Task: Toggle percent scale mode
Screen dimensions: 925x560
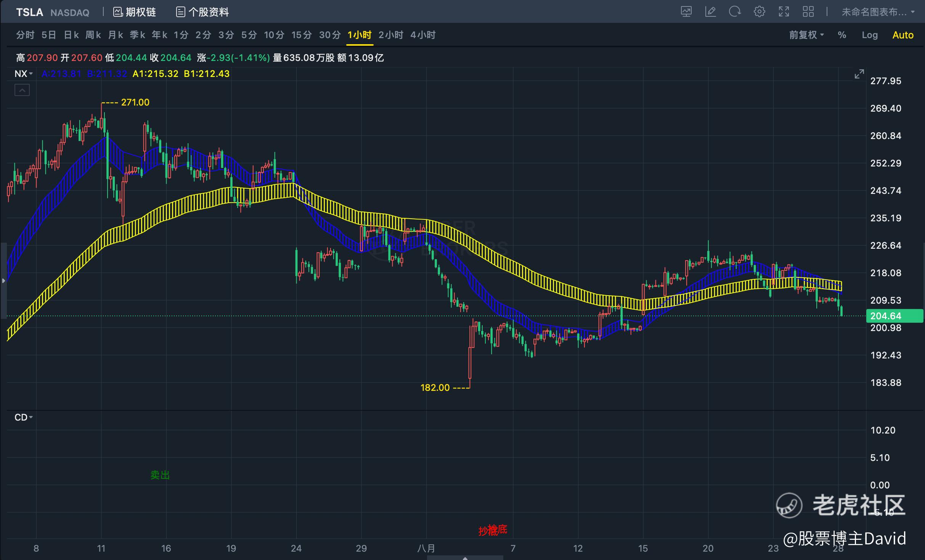Action: click(x=842, y=35)
